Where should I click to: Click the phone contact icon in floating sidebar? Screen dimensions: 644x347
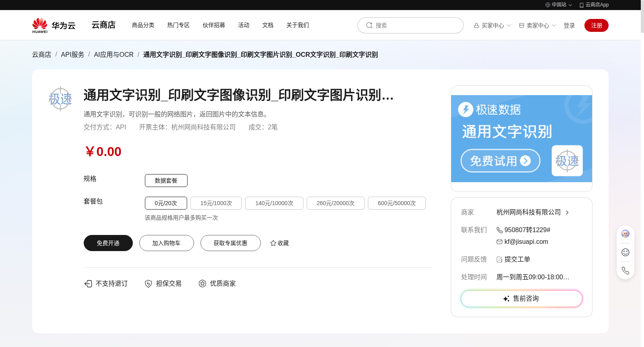[x=625, y=270]
